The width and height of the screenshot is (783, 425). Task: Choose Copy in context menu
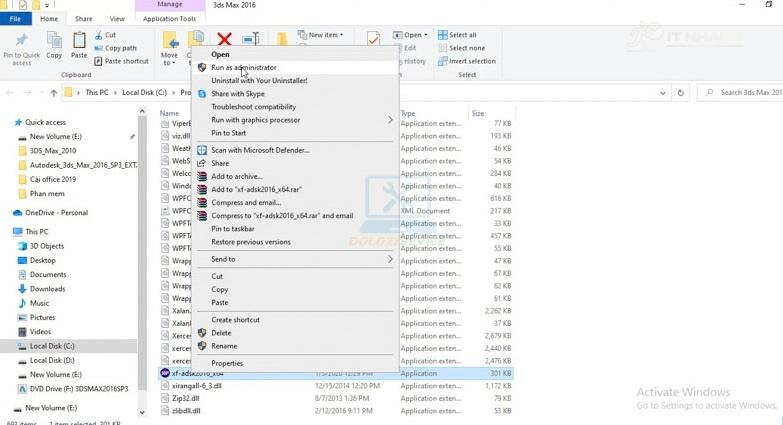click(295, 290)
